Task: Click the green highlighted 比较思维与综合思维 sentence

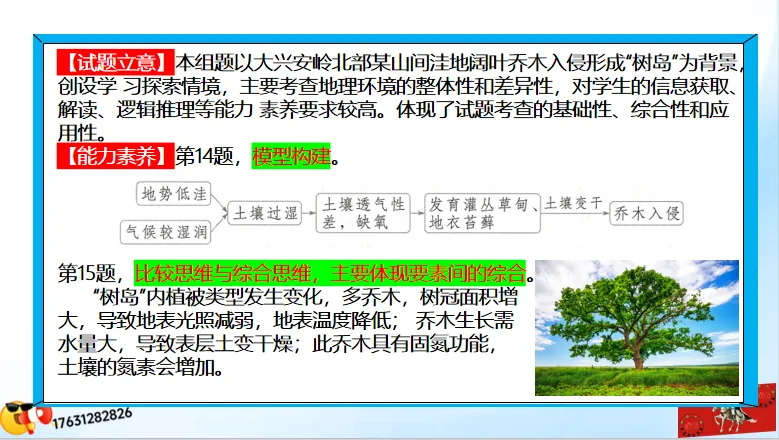Action: click(330, 273)
